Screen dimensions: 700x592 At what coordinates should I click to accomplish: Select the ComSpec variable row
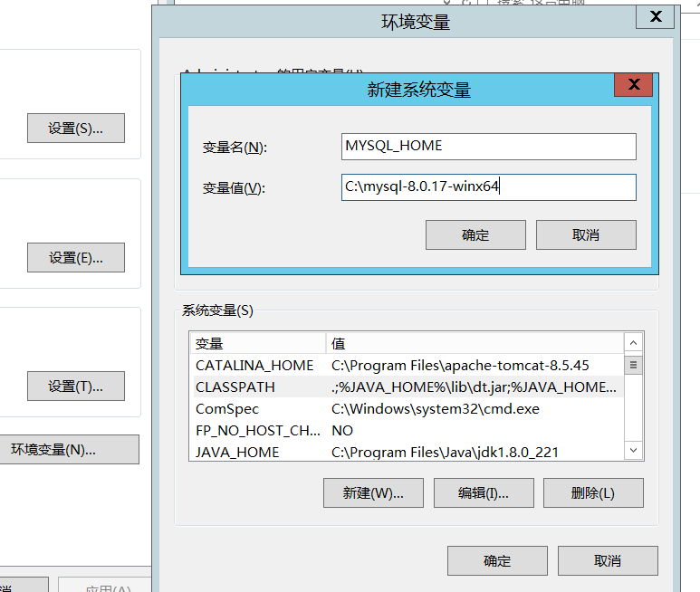(x=407, y=408)
